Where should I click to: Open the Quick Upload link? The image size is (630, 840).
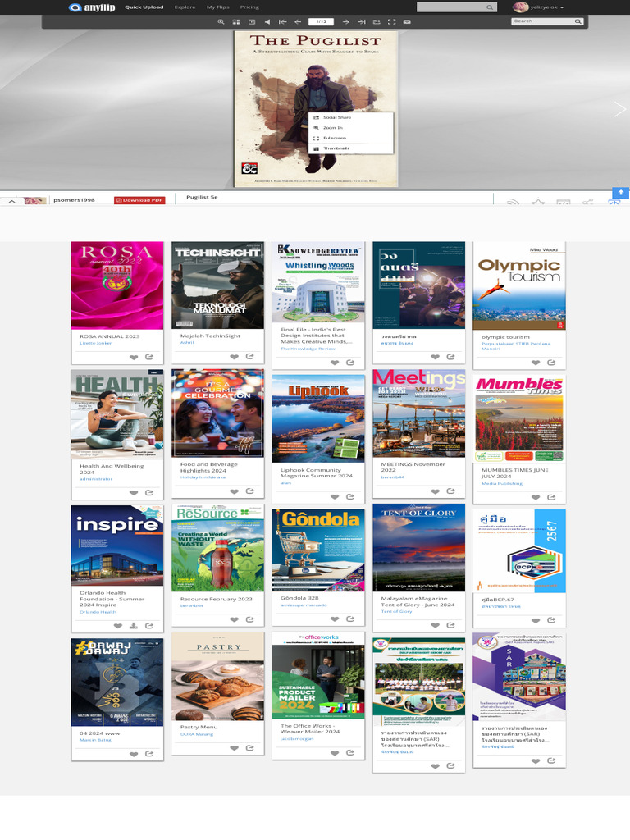coord(144,7)
